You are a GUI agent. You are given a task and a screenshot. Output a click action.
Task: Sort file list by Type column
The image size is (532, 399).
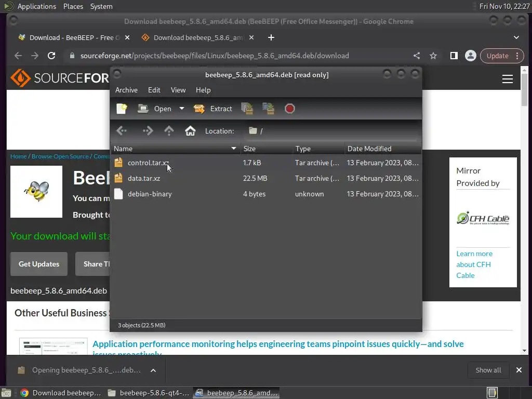(x=318, y=149)
